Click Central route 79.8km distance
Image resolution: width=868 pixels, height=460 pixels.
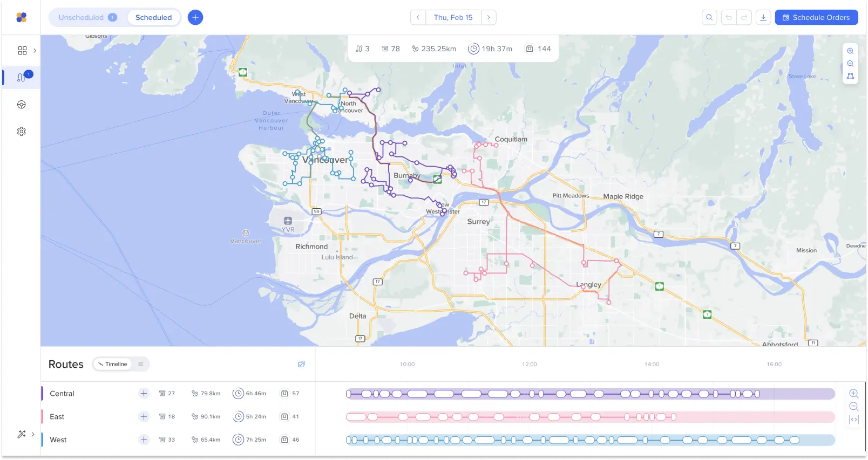click(x=206, y=394)
